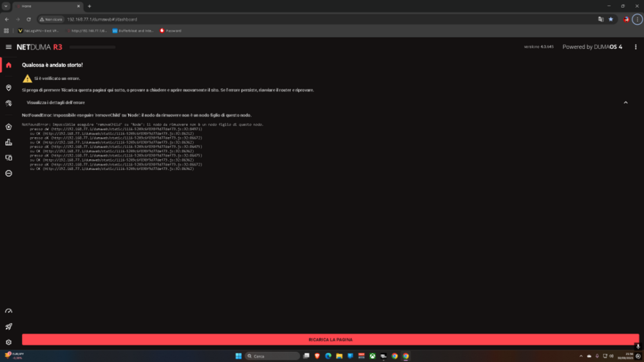Open the Password bookmark in the bookmarks bar
The image size is (644, 362).
(171, 30)
